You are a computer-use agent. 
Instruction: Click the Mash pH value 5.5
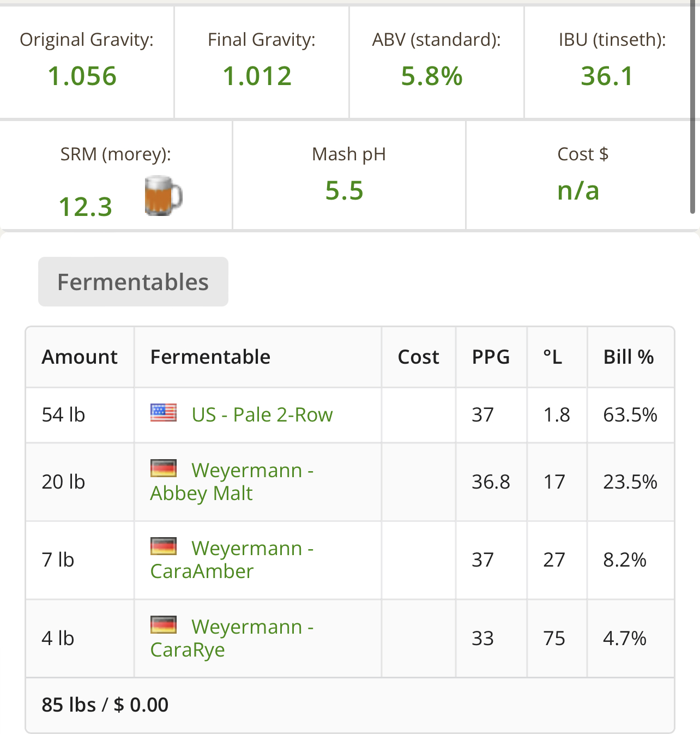tap(345, 191)
